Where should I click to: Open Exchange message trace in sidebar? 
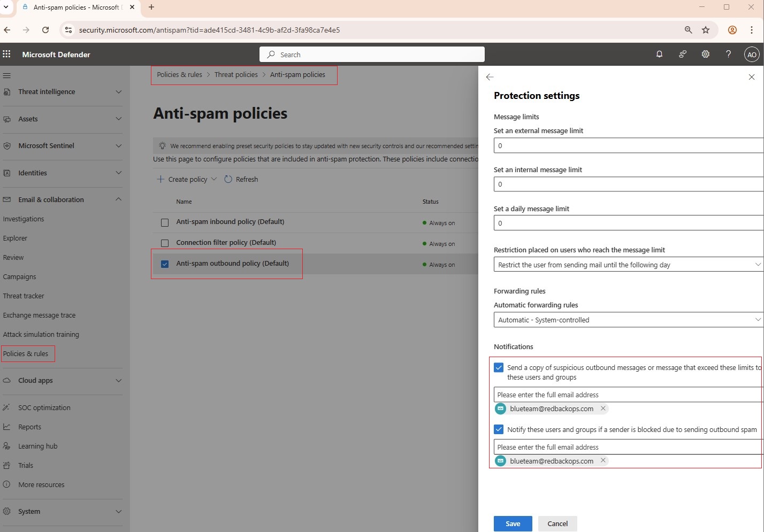point(39,315)
